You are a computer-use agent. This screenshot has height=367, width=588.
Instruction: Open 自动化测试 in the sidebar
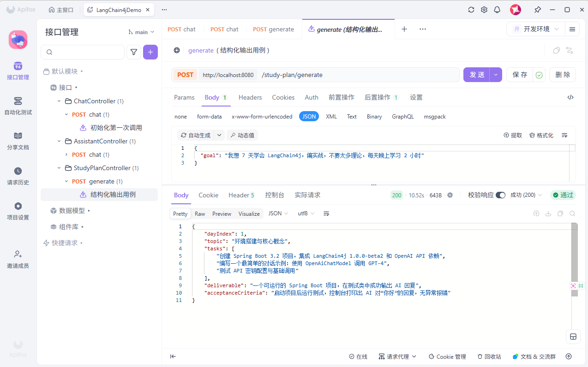[x=18, y=106]
